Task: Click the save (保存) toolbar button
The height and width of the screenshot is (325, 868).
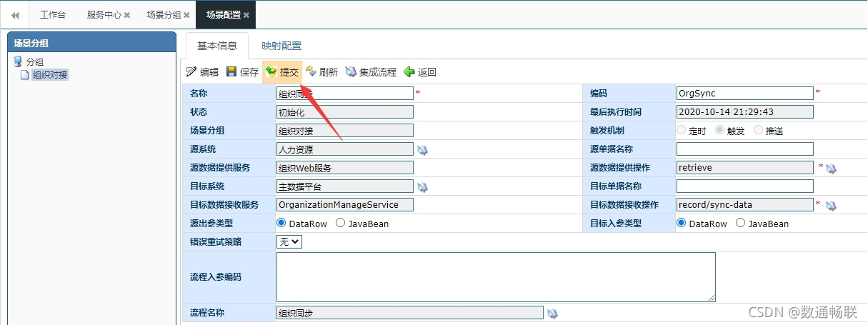Action: [242, 72]
